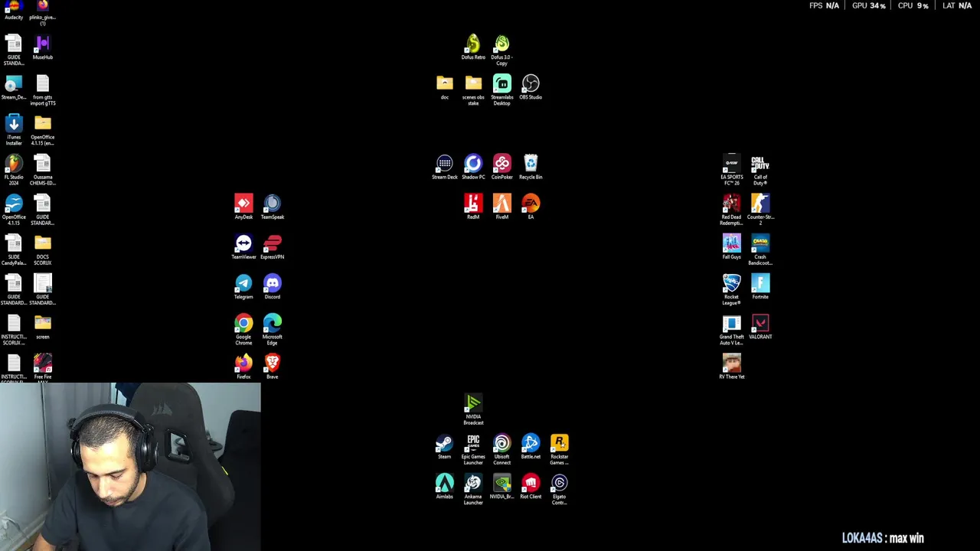Select the 'from gtts import gTTS' file
Image resolution: width=980 pixels, height=551 pixels.
pyautogui.click(x=43, y=90)
